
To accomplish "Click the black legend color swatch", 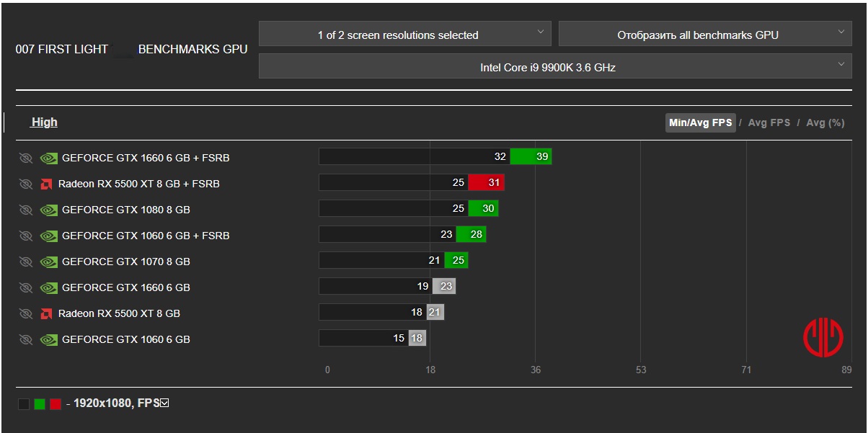I will click(x=24, y=404).
